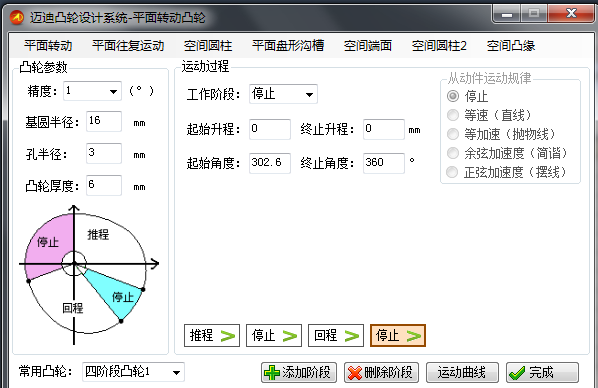Switch to 空间端面 tab
This screenshot has height=388, width=598.
coord(368,46)
